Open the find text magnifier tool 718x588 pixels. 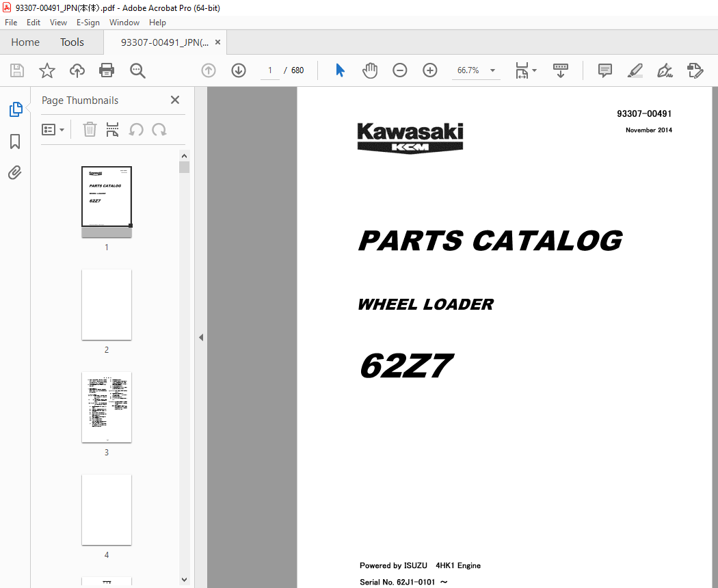pyautogui.click(x=137, y=70)
